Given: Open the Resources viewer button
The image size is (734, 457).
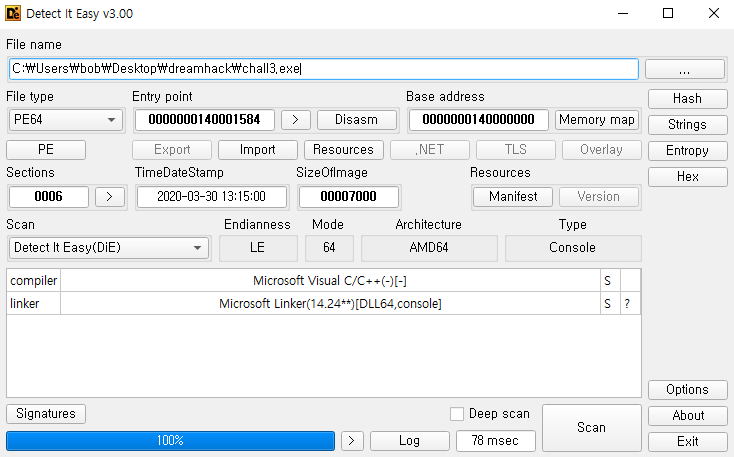Looking at the screenshot, I should [x=344, y=150].
